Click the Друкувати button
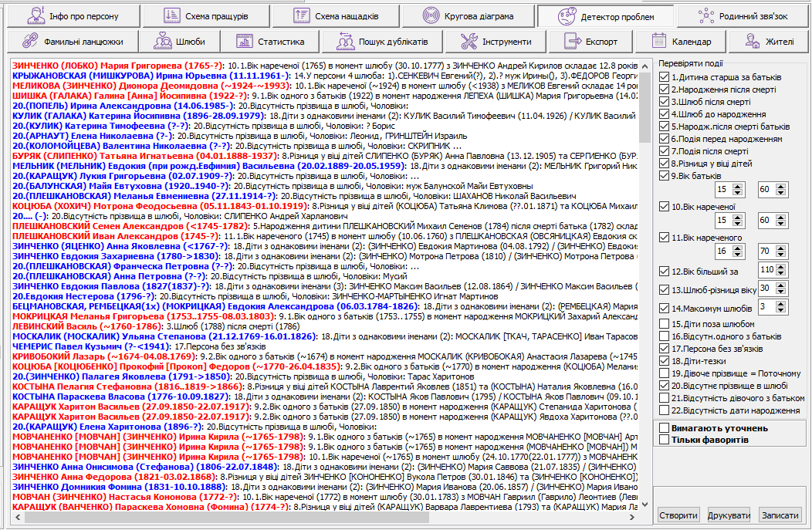 [729, 515]
